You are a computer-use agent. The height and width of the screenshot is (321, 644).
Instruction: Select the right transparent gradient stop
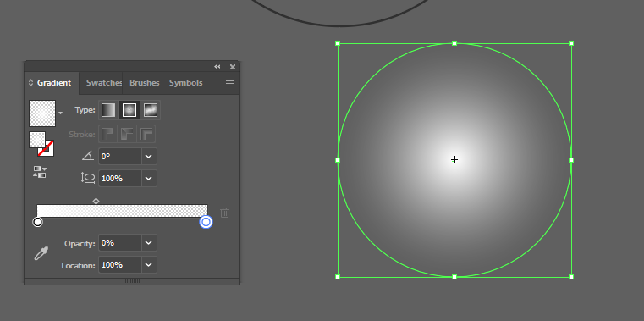(x=206, y=222)
